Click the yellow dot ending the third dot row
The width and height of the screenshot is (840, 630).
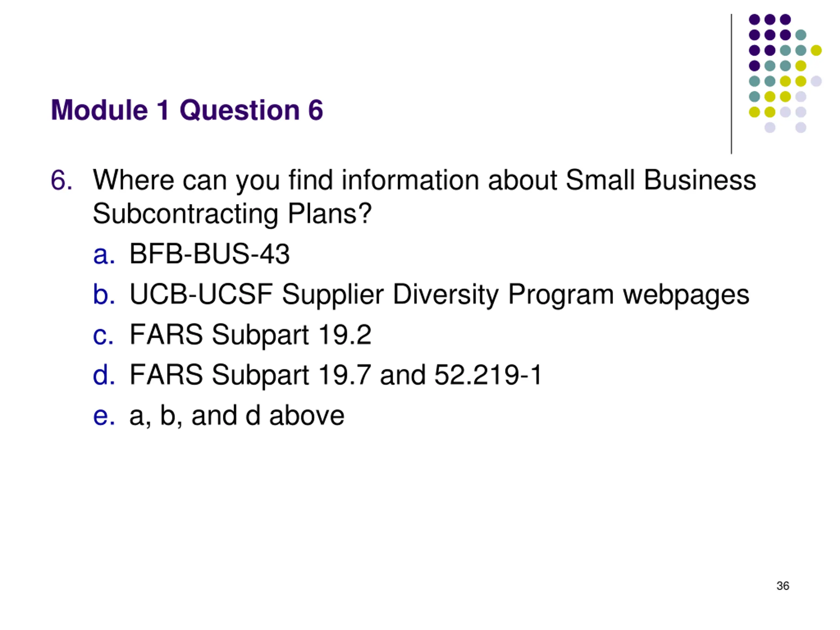coord(816,50)
